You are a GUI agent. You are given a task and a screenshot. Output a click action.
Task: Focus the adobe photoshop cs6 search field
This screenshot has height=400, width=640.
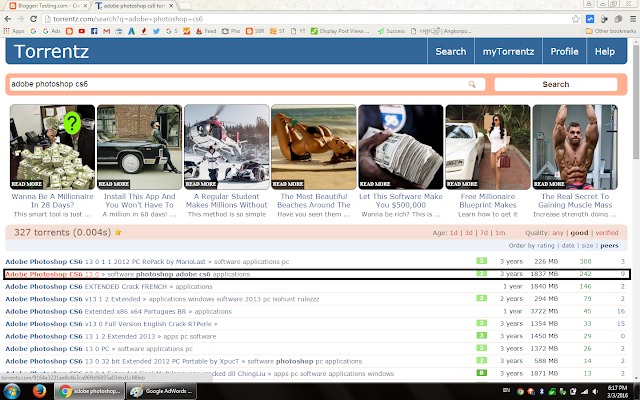point(247,84)
